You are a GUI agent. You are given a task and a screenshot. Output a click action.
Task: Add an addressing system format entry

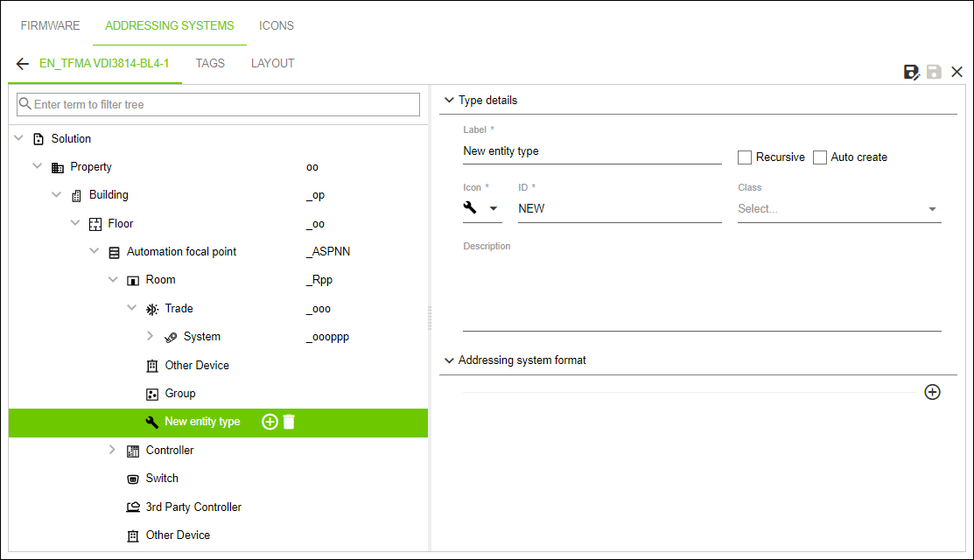932,392
